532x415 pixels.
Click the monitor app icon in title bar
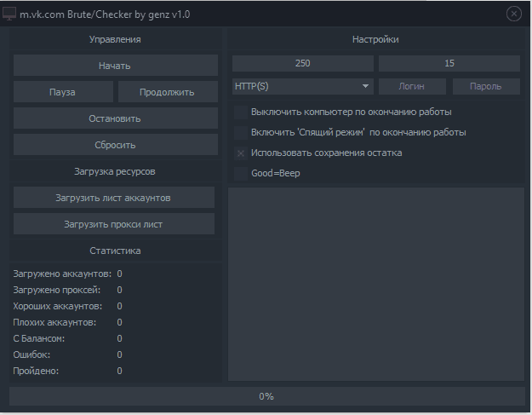coord(9,14)
